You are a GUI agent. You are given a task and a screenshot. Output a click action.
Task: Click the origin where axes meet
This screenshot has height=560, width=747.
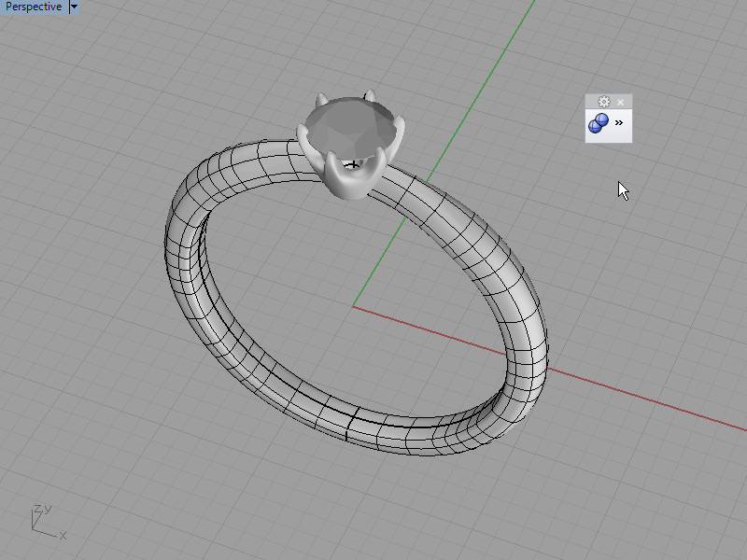(x=354, y=305)
